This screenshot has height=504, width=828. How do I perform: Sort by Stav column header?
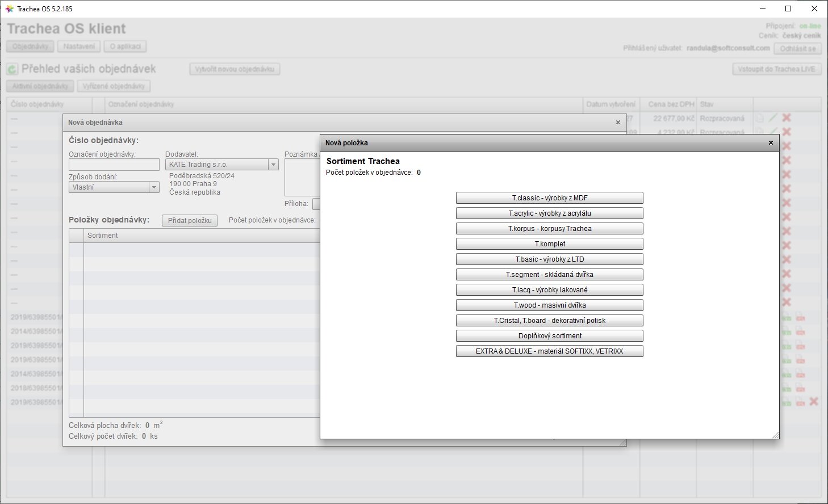[725, 104]
